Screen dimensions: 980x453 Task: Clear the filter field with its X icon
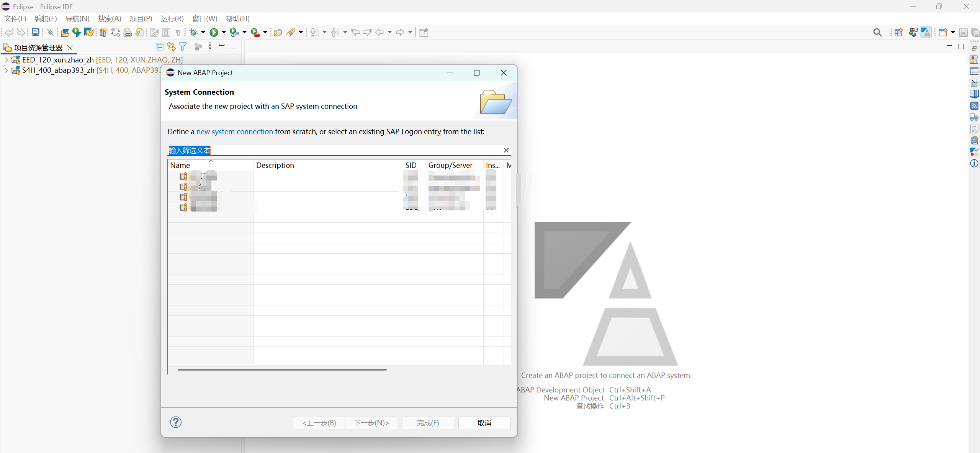click(x=506, y=150)
